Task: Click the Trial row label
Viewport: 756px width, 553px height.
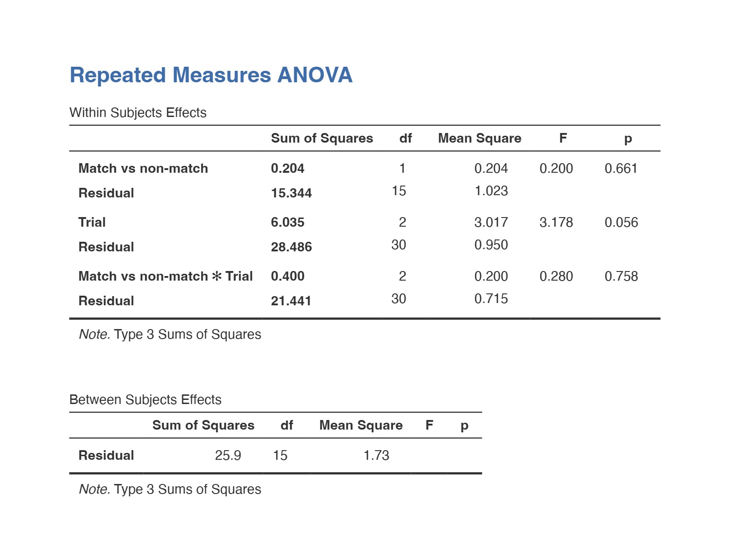Action: [x=92, y=223]
